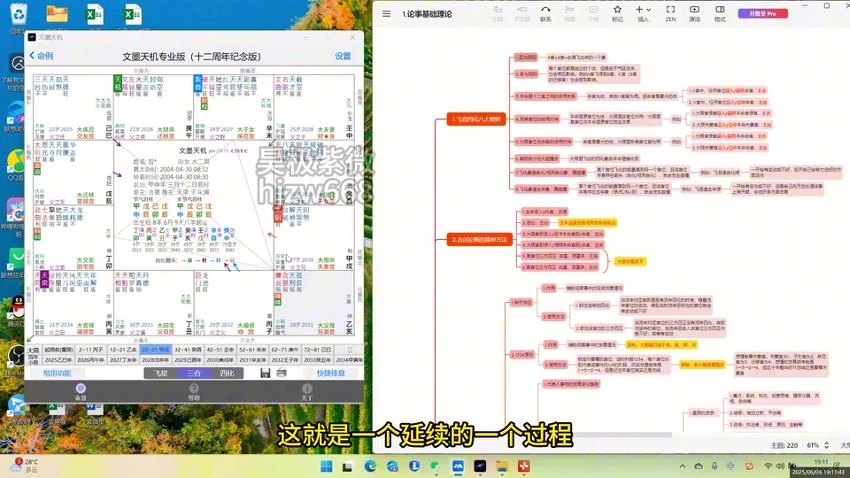This screenshot has height=478, width=850.
Task: Open the 格式 format panel
Action: 720,14
